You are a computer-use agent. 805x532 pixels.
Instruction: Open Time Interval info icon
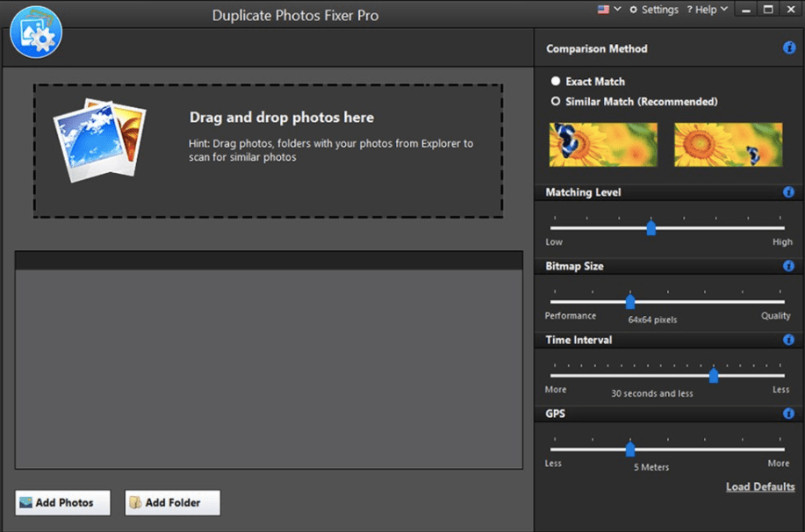[x=788, y=340]
